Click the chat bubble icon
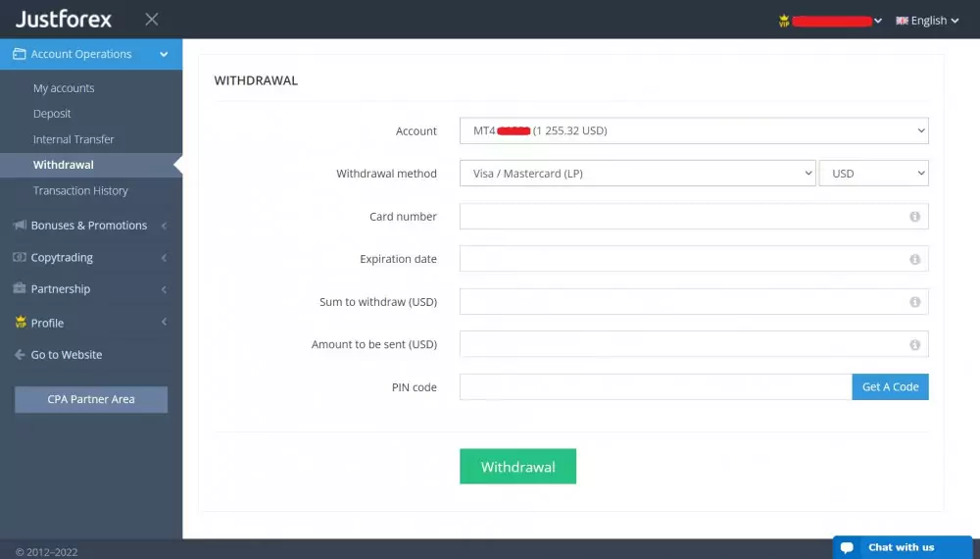Screen dimensions: 980x559 847,548
